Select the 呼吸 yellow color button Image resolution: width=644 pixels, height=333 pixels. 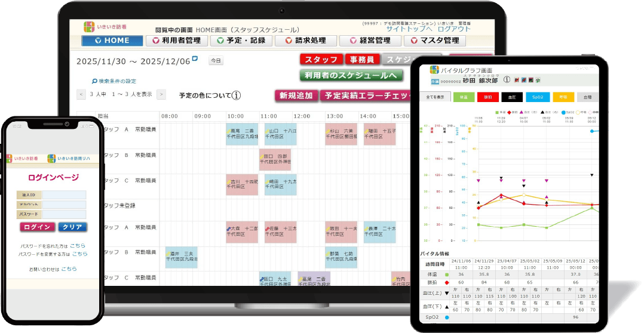point(562,97)
